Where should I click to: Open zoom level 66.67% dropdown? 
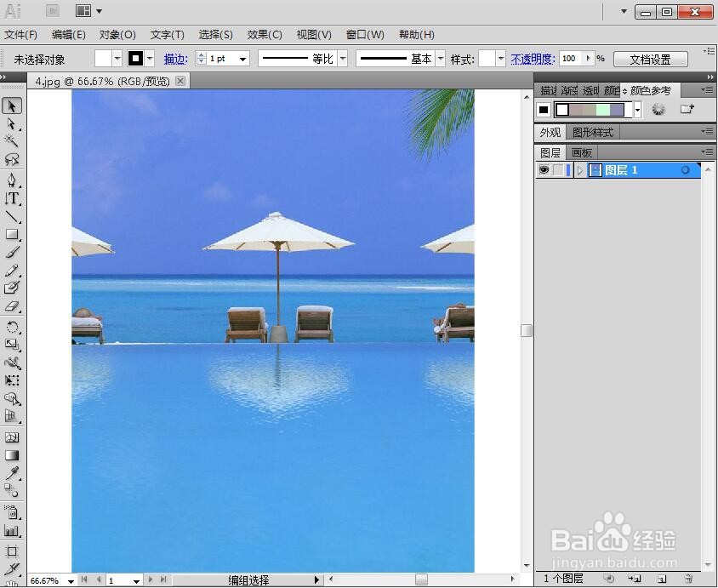[71, 581]
